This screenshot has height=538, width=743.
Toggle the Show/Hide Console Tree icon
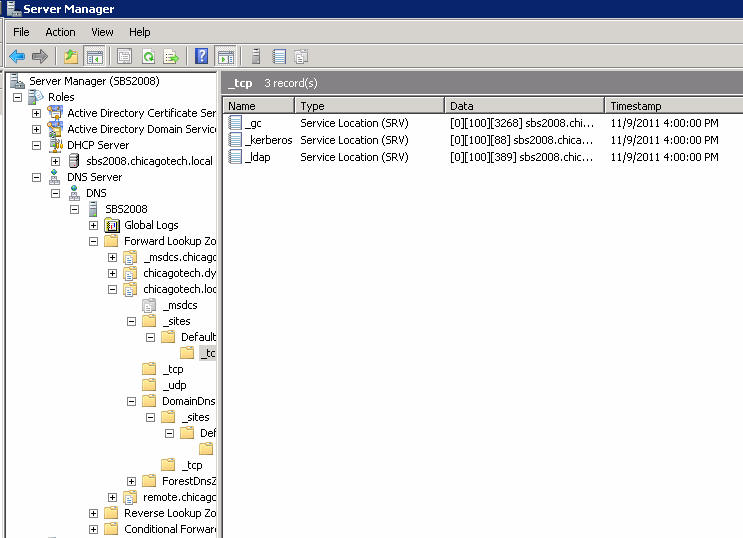point(94,56)
